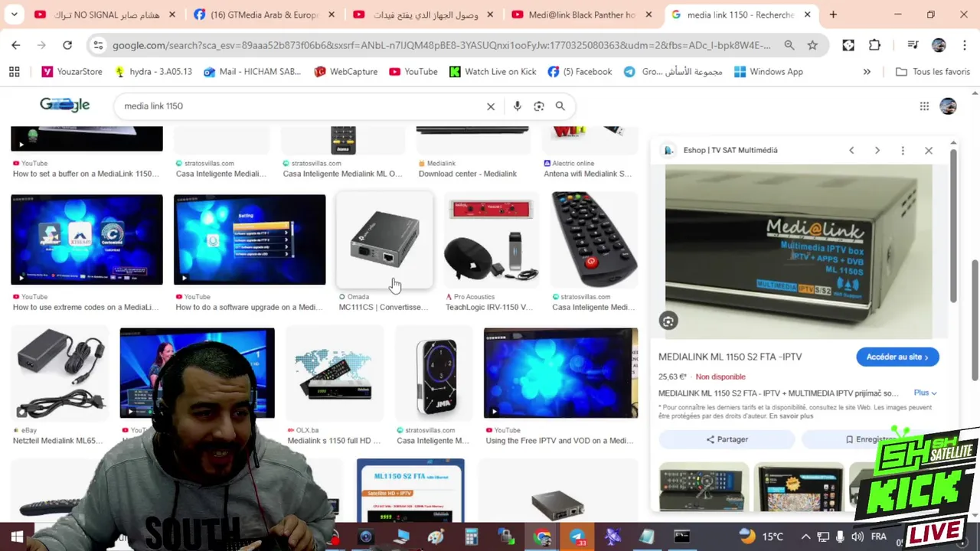Close the image preview panel
The width and height of the screenshot is (980, 551).
929,150
